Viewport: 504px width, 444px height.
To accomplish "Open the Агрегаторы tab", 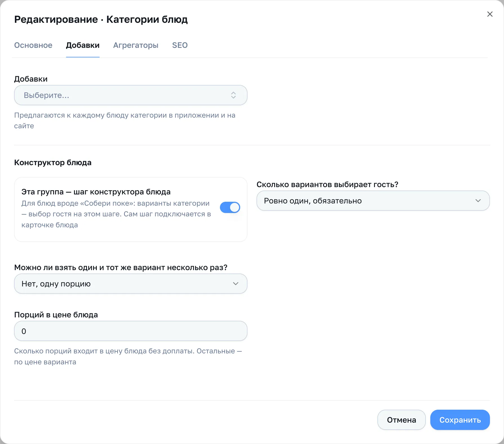I will 136,45.
